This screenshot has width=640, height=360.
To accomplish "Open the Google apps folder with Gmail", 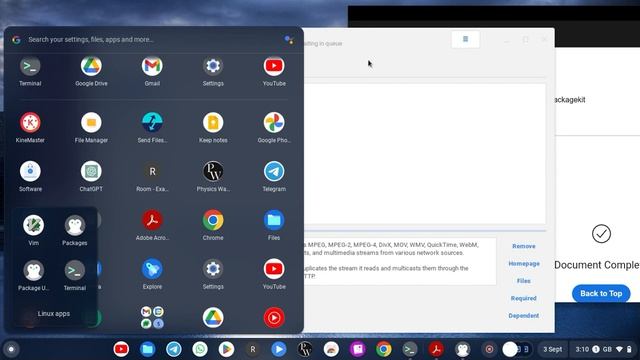I will (x=152, y=318).
